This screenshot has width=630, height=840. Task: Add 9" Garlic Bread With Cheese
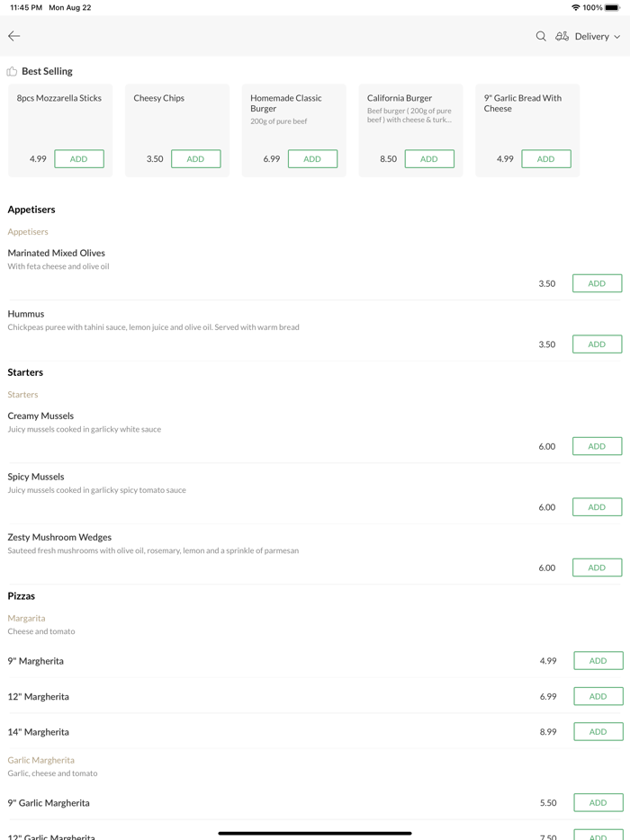coord(545,159)
